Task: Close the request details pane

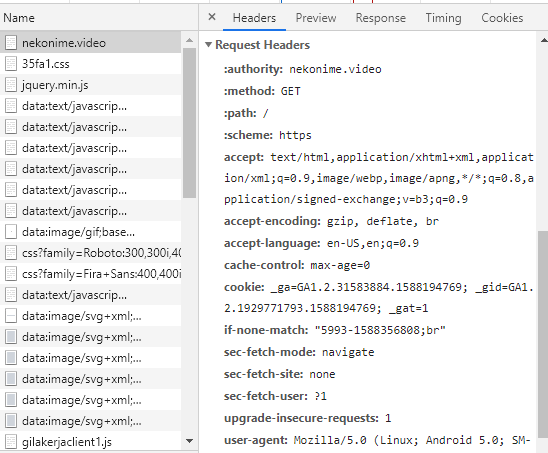Action: (212, 17)
